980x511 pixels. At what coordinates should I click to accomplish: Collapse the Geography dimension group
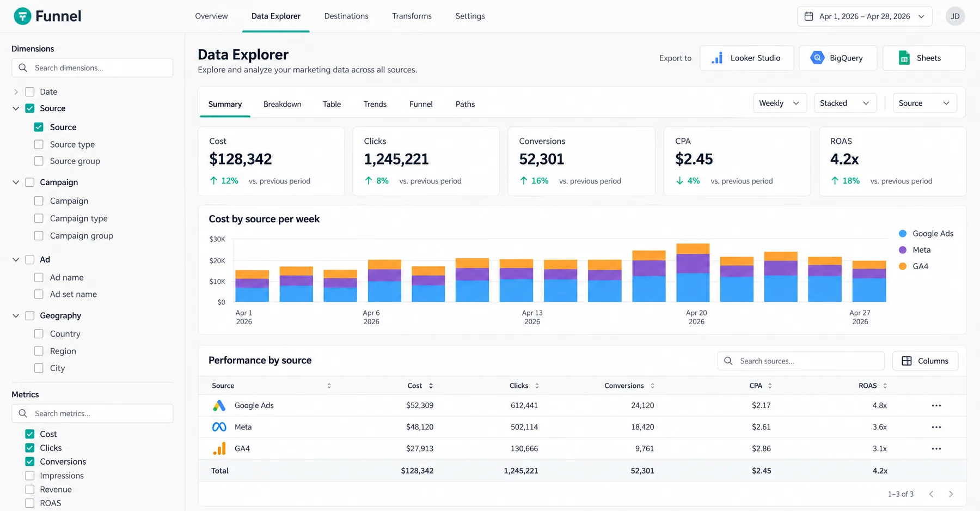click(16, 315)
